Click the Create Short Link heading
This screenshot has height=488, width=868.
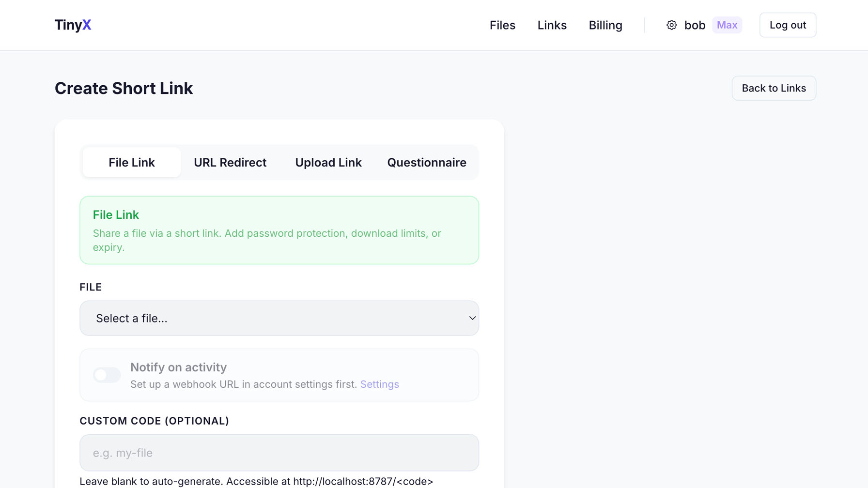pyautogui.click(x=124, y=88)
